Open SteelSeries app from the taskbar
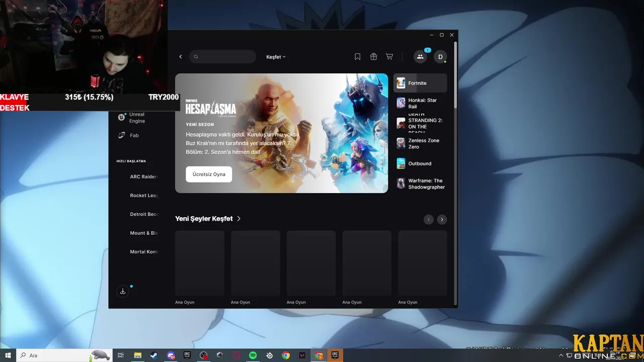This screenshot has height=362, width=644. [270, 355]
